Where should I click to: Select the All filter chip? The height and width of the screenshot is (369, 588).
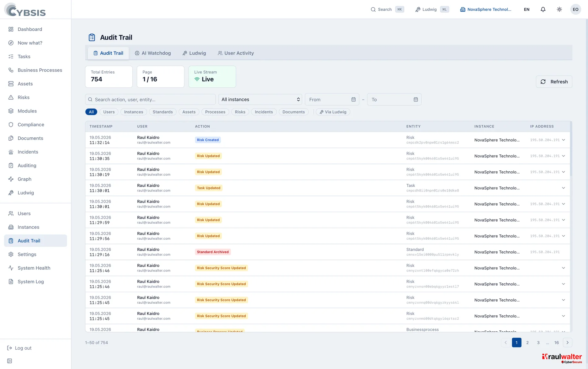91,112
